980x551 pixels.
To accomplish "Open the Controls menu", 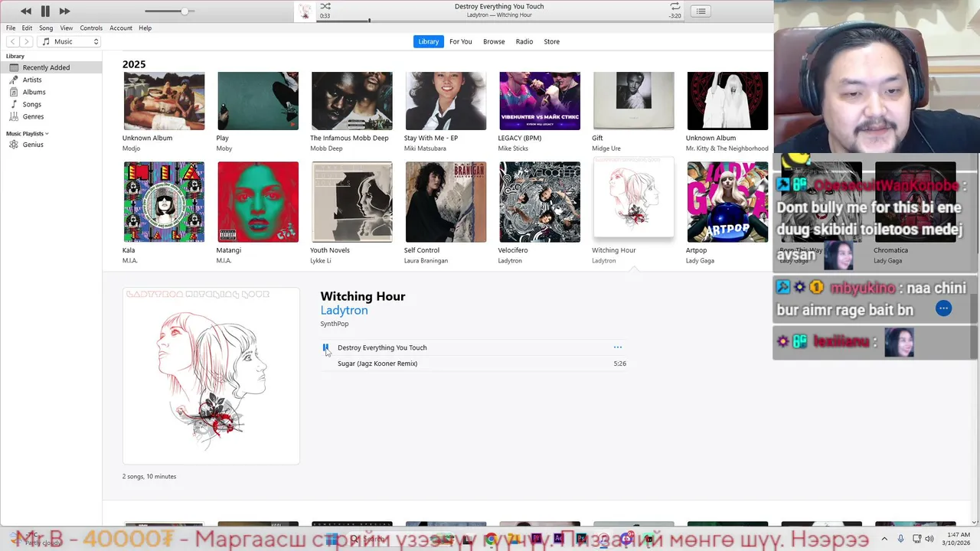I will (91, 28).
